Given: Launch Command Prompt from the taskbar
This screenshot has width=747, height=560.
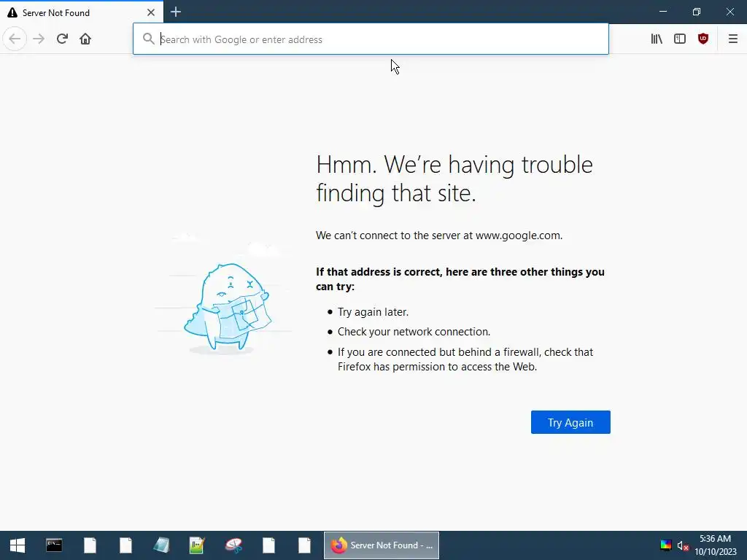Looking at the screenshot, I should coord(54,545).
